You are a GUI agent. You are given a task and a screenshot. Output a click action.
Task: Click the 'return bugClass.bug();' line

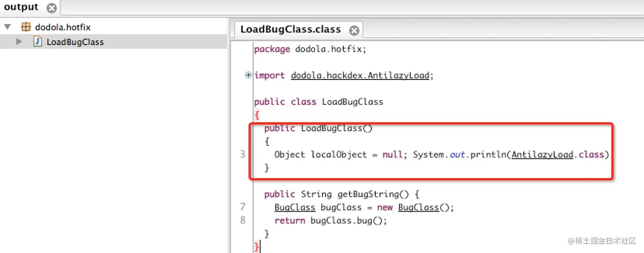[x=331, y=221]
